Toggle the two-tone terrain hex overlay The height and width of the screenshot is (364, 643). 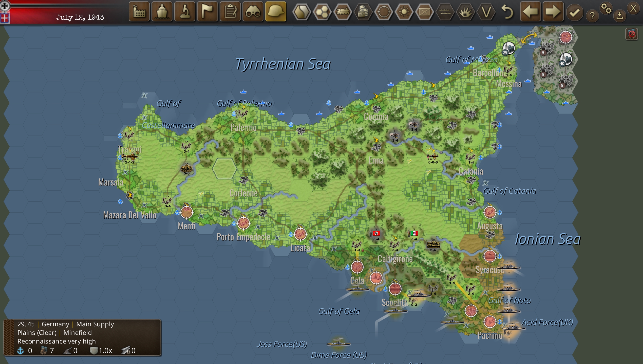pos(302,12)
